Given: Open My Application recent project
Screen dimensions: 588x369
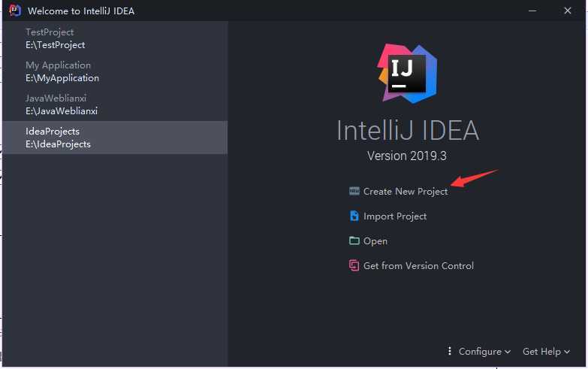Looking at the screenshot, I should point(115,71).
